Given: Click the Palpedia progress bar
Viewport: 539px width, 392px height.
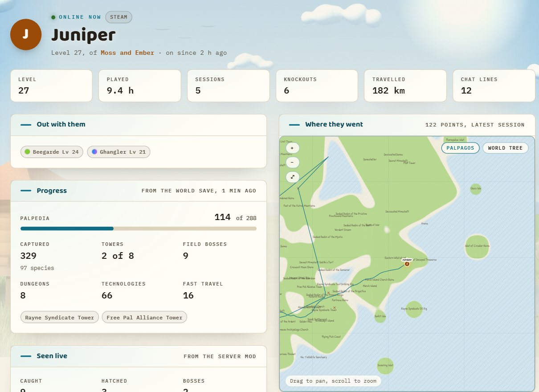Looking at the screenshot, I should [x=139, y=229].
